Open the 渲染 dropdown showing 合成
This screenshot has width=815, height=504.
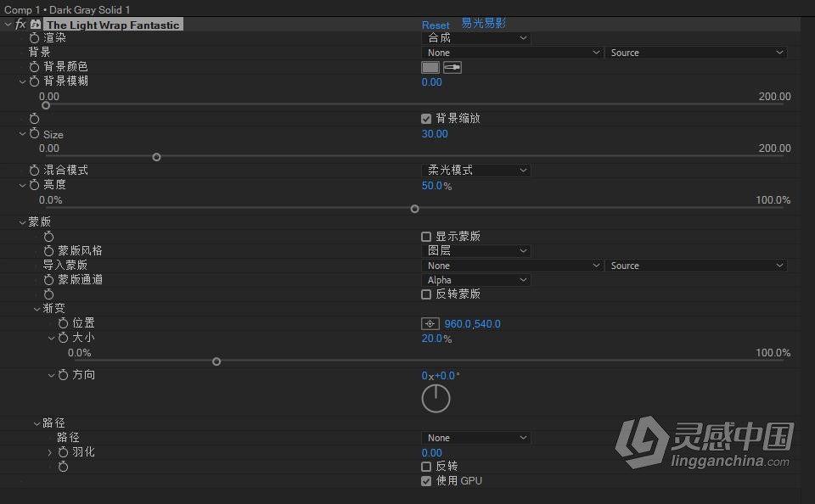tap(475, 38)
